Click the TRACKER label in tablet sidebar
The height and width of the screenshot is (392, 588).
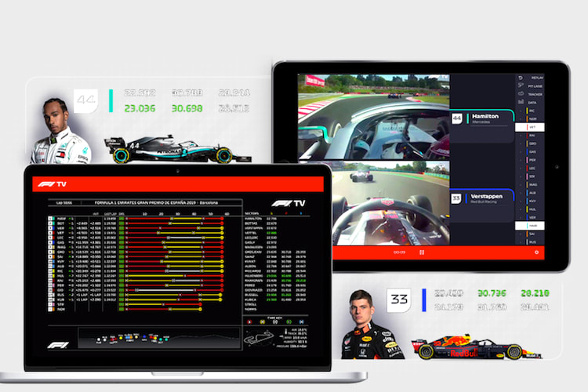pyautogui.click(x=535, y=94)
